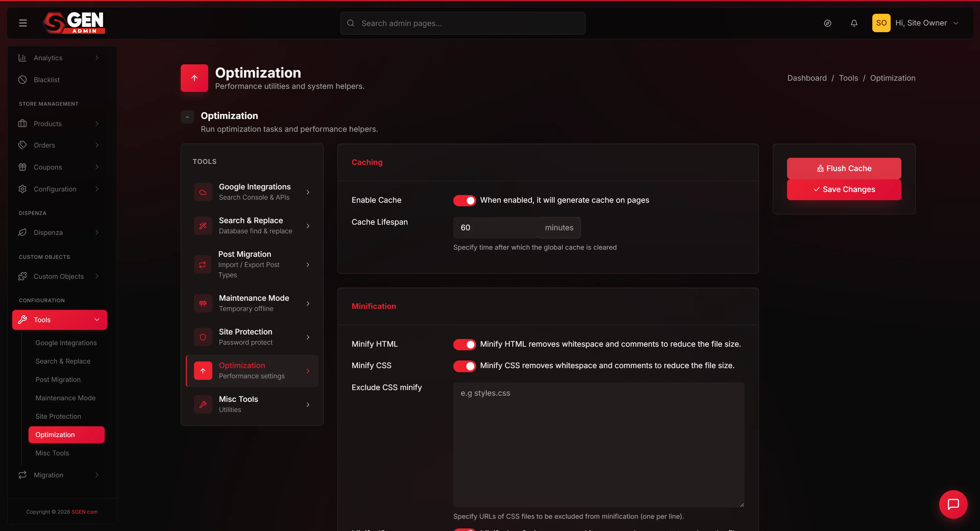980x531 pixels.
Task: Click the Exclude CSS minify textarea
Action: 598,445
